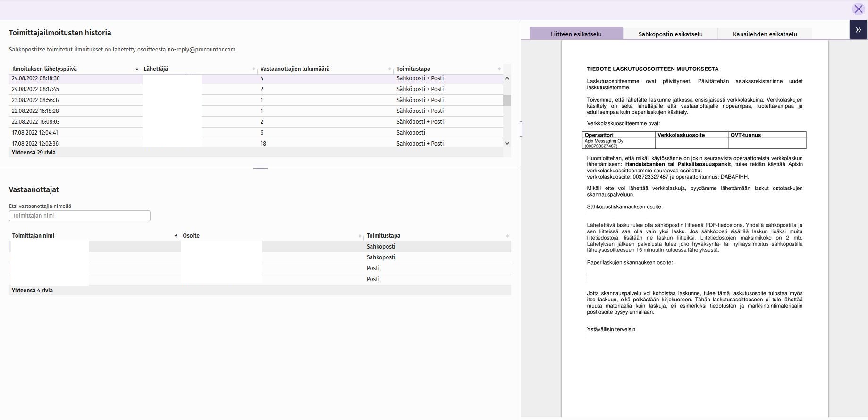Select row dated 17.08.2022 12:02:36

(256, 143)
